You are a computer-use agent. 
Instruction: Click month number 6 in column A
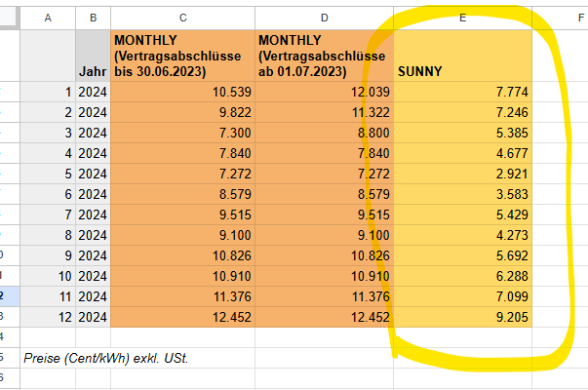[48, 194]
